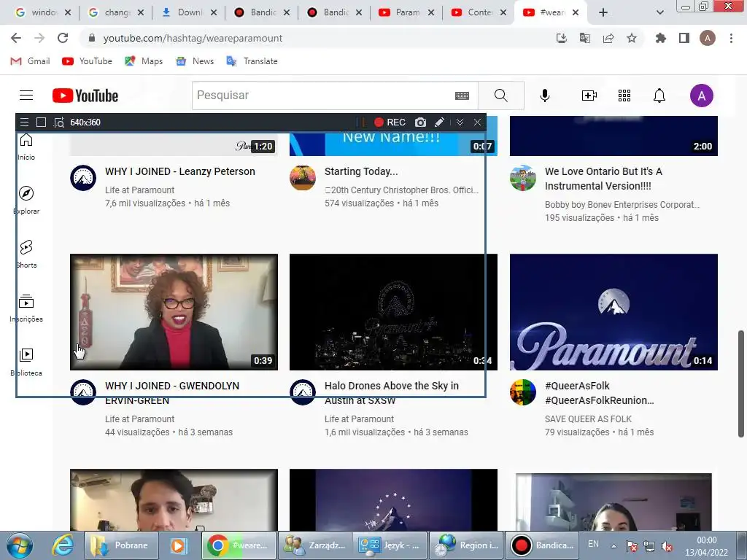Click EN language indicator in tray

point(593,544)
